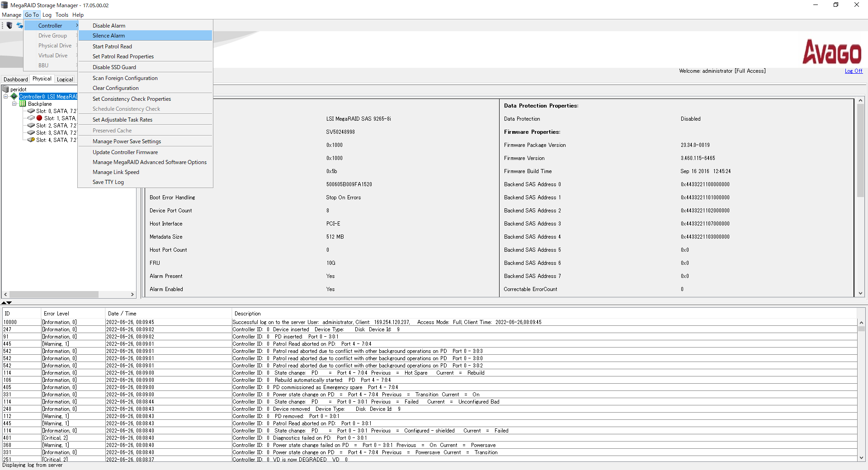The width and height of the screenshot is (868, 470).
Task: Select Slot 0 SATA drive in tree
Action: point(57,111)
